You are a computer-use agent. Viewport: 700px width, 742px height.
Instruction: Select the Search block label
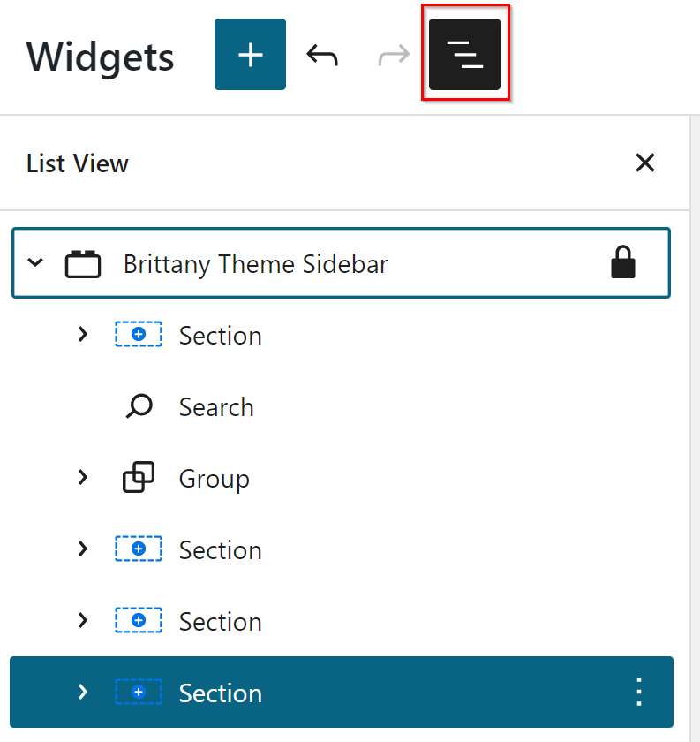tap(216, 407)
